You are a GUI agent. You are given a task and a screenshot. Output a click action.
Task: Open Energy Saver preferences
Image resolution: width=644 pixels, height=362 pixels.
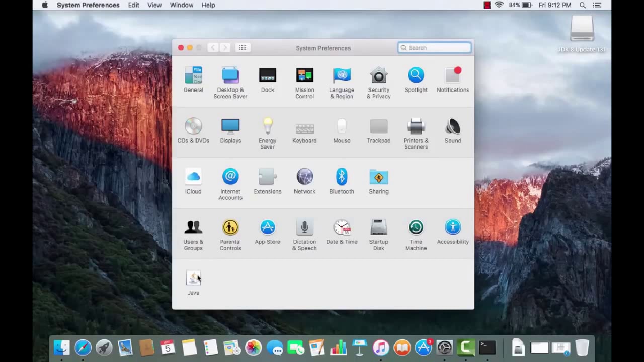(268, 133)
